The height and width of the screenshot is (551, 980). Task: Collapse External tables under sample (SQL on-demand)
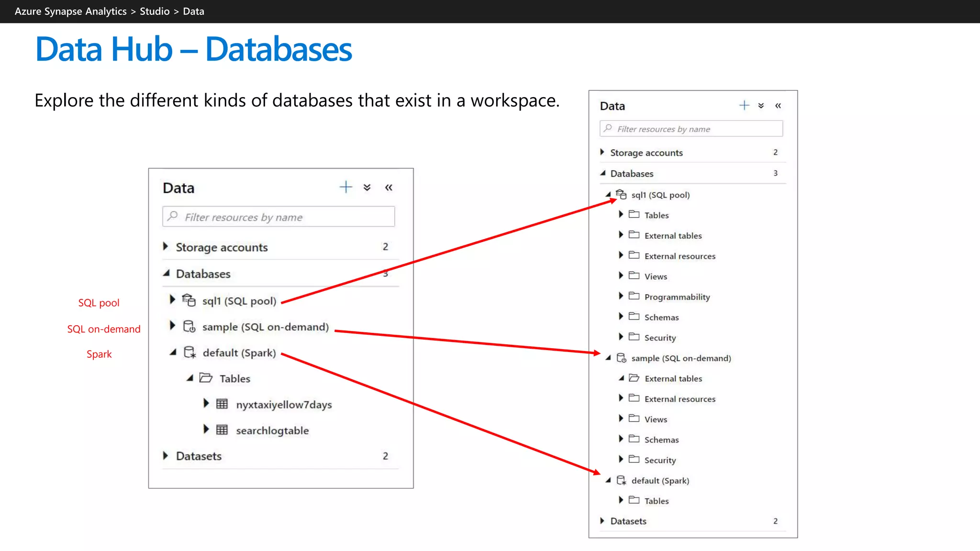621,377
